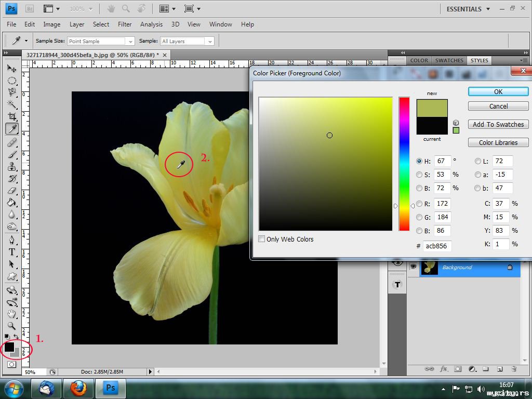Select the Move tool
The width and height of the screenshot is (532, 399).
[12, 68]
